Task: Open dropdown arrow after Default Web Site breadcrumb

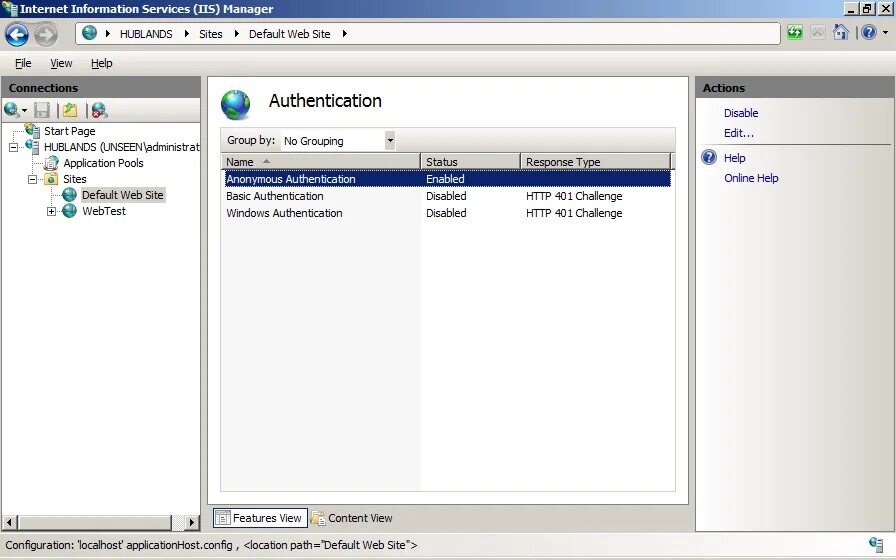Action: [x=344, y=34]
